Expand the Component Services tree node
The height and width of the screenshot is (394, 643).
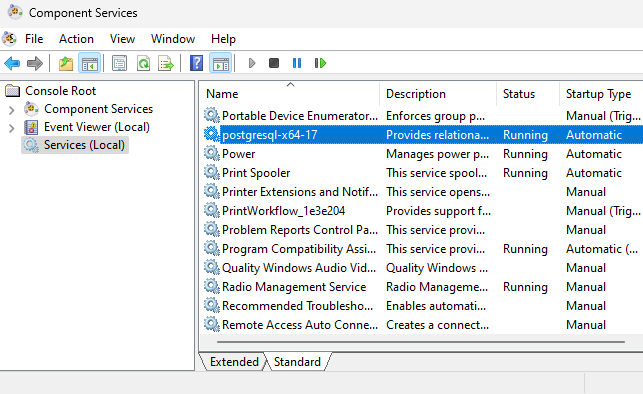[x=11, y=110]
